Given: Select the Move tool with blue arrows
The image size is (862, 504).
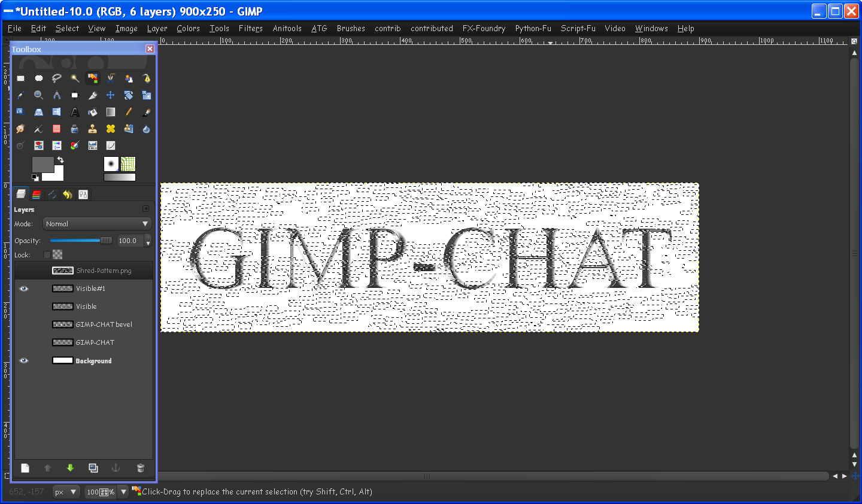Looking at the screenshot, I should pos(111,95).
